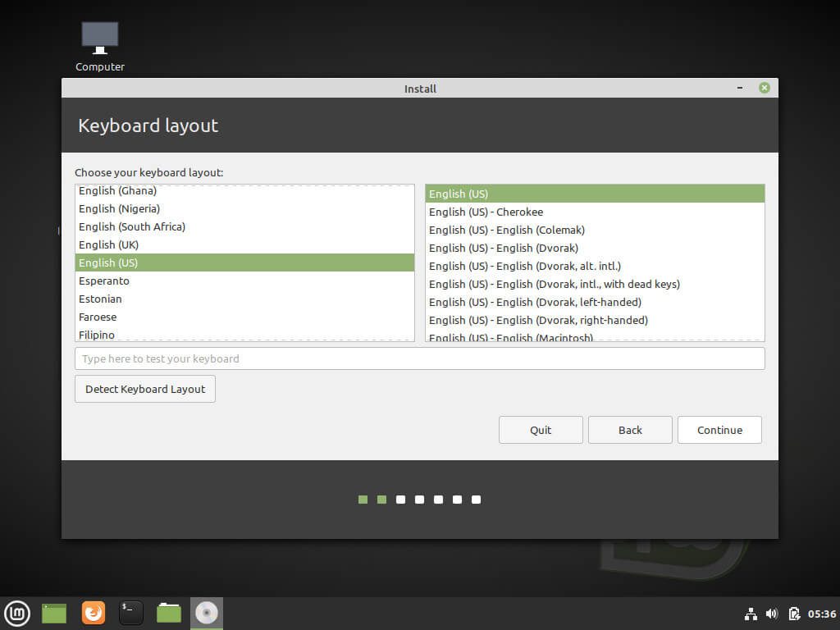
Task: Select English (Colemak) variant
Action: 594,230
